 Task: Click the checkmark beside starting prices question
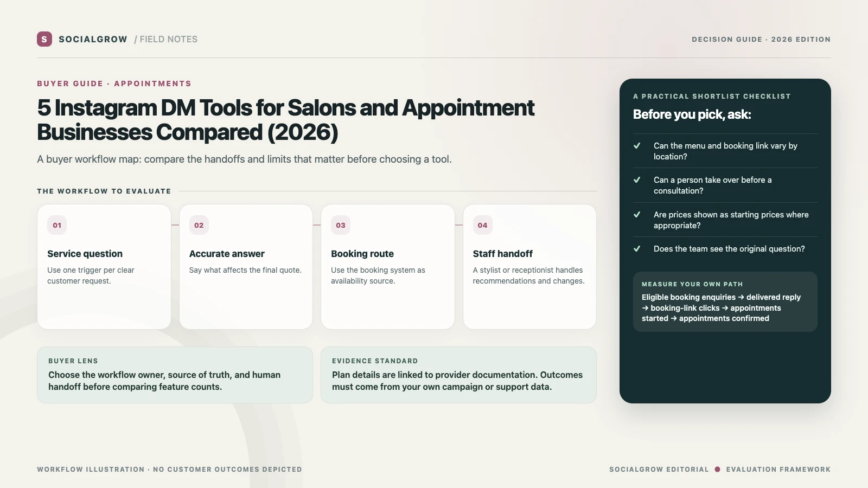click(637, 215)
